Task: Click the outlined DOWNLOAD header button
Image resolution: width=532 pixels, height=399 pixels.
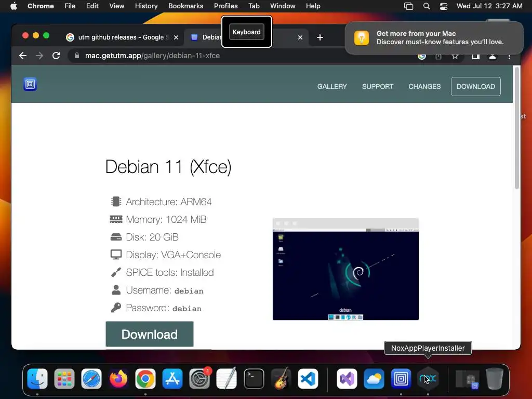Action: tap(475, 87)
